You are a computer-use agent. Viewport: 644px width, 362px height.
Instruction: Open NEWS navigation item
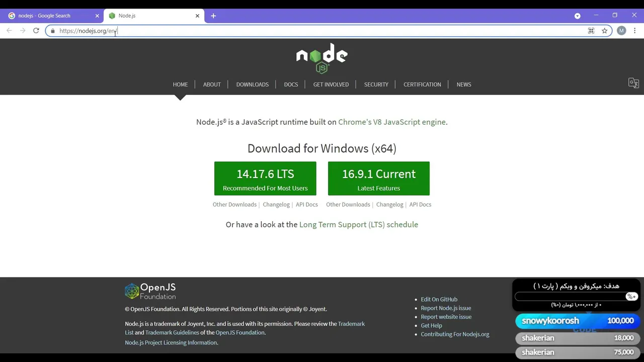464,84
